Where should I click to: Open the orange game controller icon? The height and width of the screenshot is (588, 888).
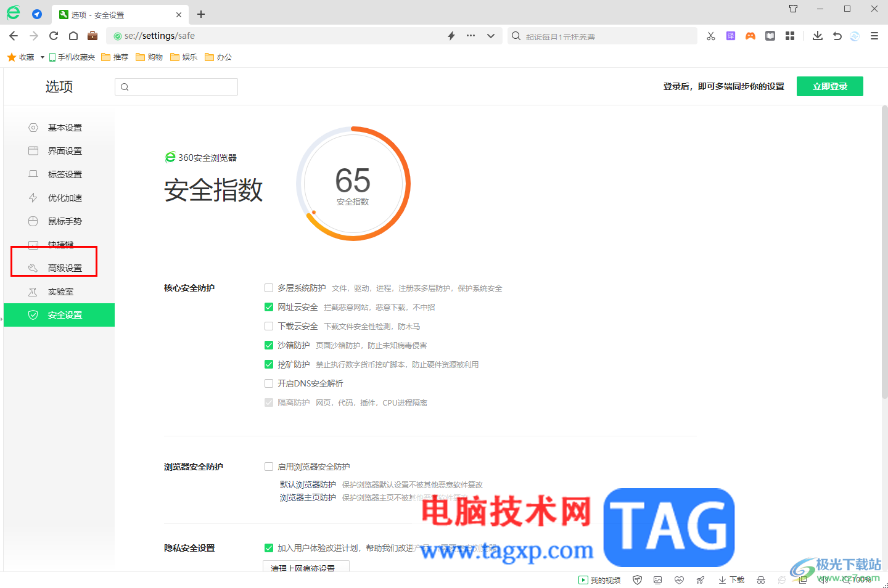tap(750, 36)
